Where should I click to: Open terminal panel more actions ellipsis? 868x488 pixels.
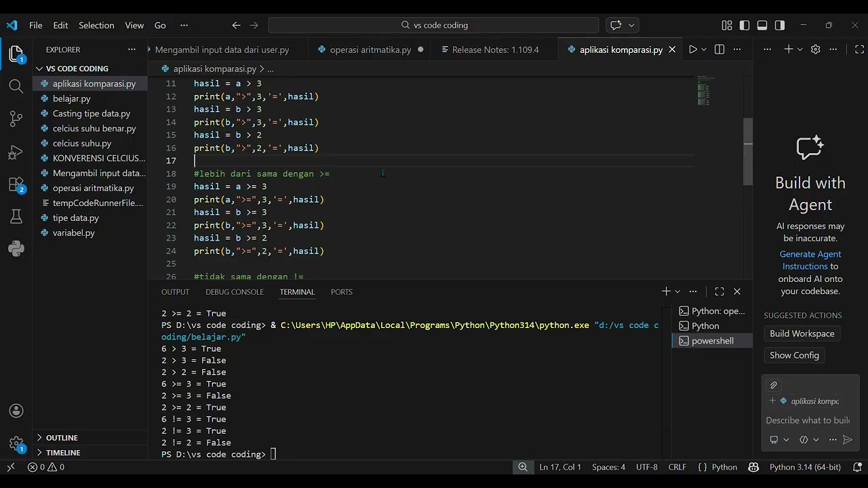(x=693, y=291)
